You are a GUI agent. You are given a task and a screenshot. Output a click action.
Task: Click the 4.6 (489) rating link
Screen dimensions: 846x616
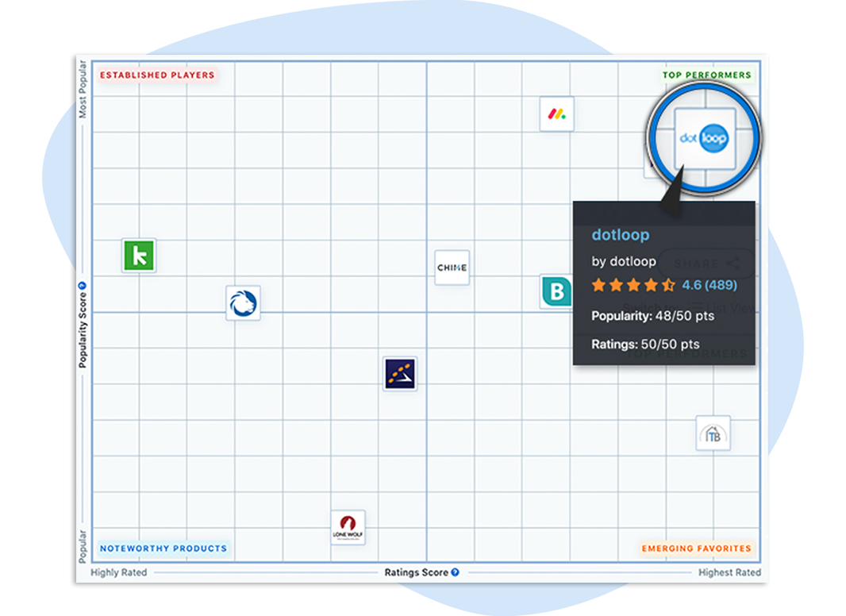pyautogui.click(x=709, y=285)
